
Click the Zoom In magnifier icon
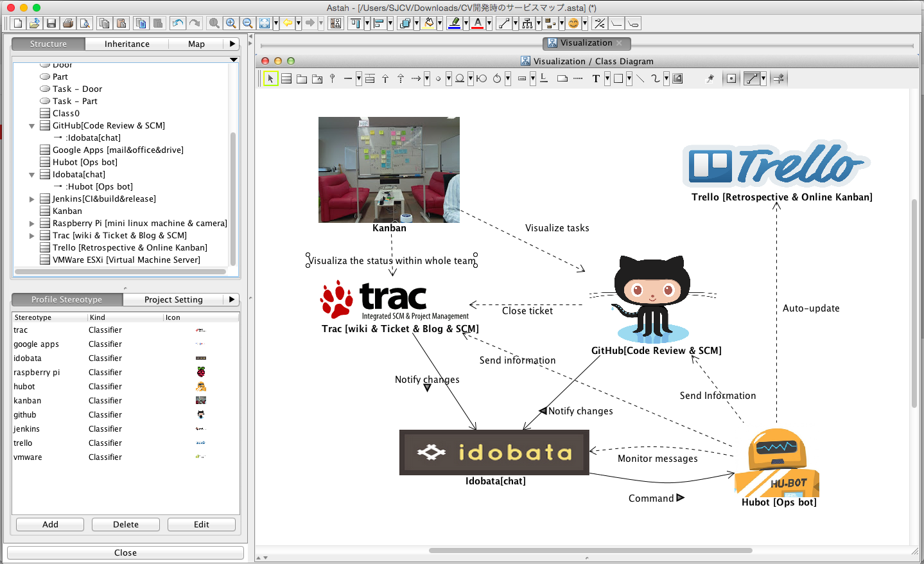pos(231,23)
